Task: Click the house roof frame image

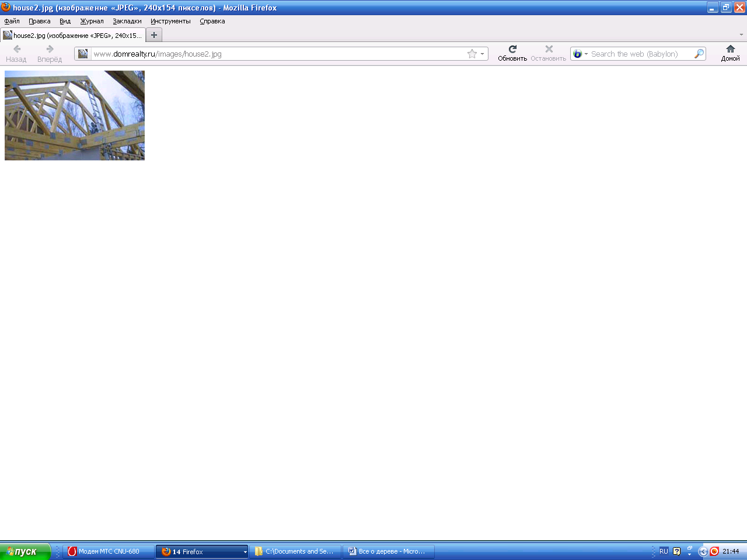Action: pos(75,116)
